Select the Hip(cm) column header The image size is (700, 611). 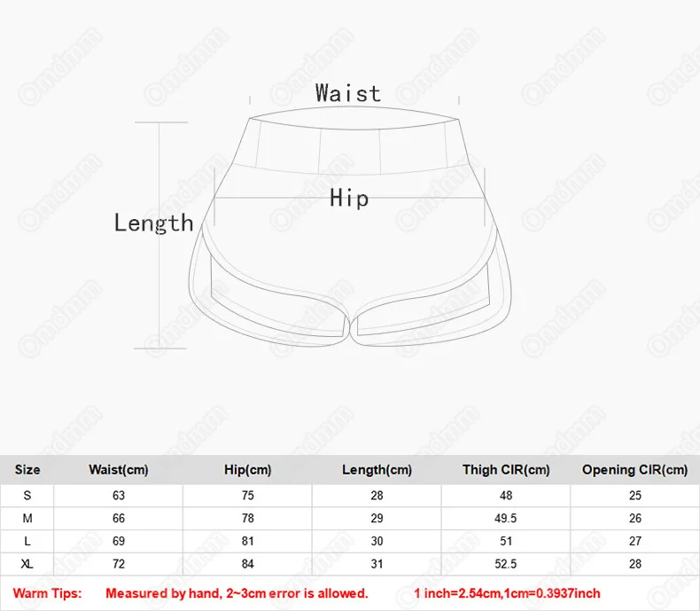[x=248, y=469]
